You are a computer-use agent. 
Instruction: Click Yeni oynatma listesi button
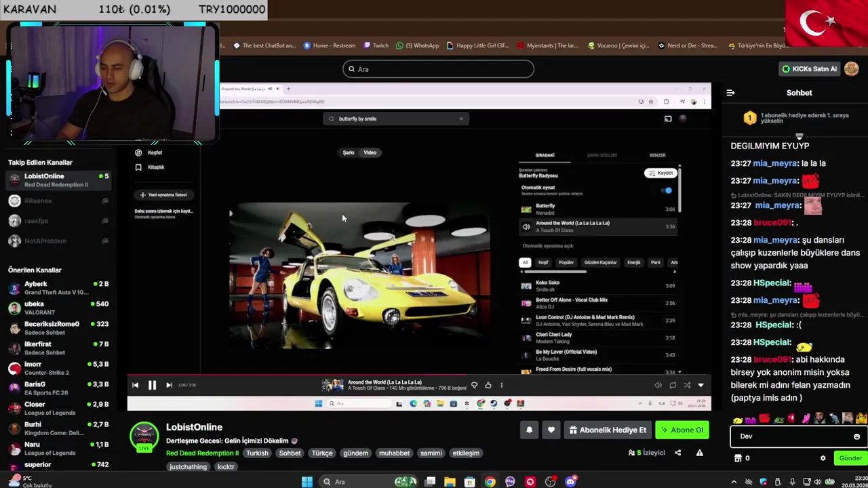(163, 195)
